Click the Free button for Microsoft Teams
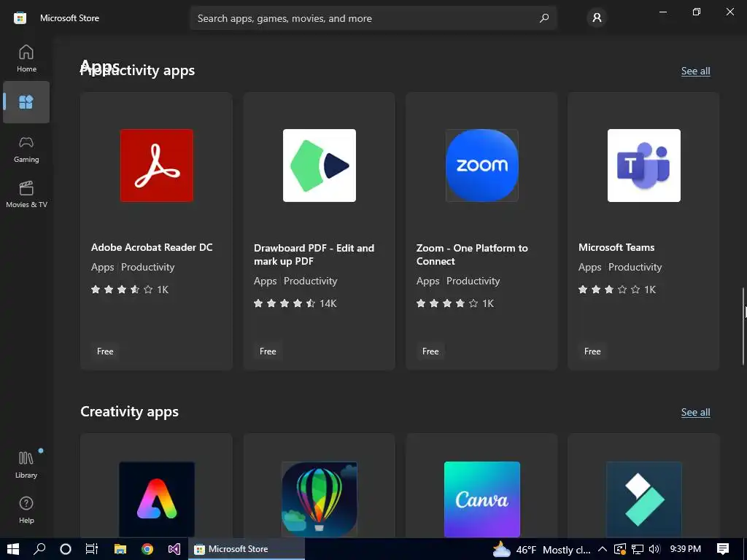747x560 pixels. pyautogui.click(x=592, y=351)
